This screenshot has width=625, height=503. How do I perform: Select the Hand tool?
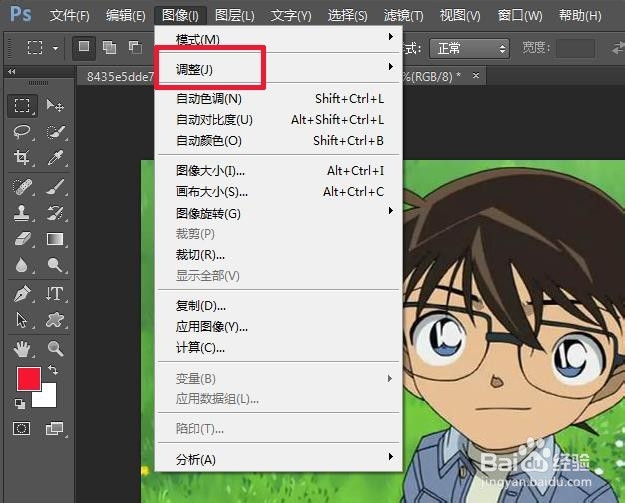[x=22, y=349]
